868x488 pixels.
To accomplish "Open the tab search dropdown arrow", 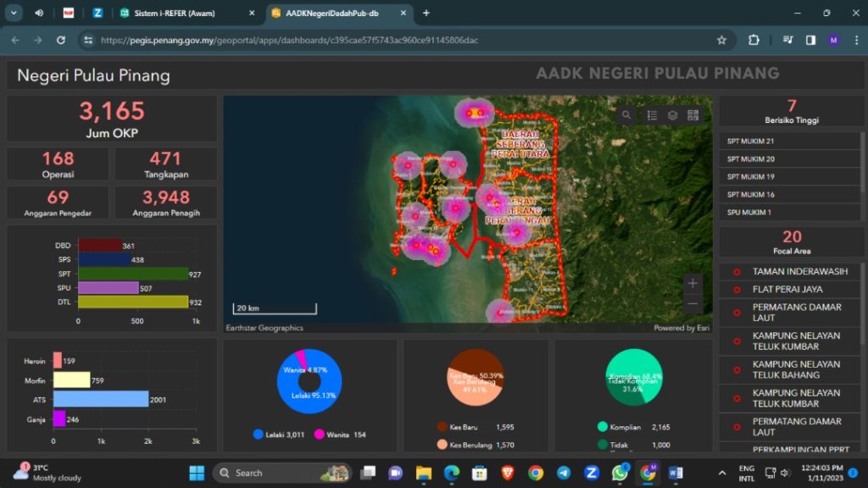I will tap(14, 13).
